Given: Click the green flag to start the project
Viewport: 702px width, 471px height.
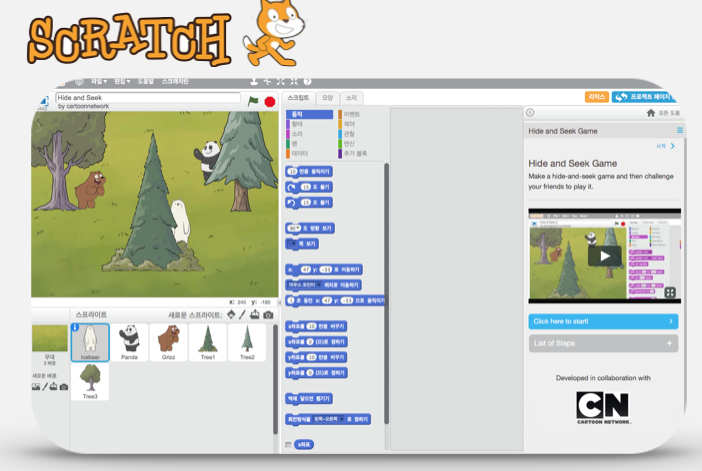Looking at the screenshot, I should pos(253,101).
